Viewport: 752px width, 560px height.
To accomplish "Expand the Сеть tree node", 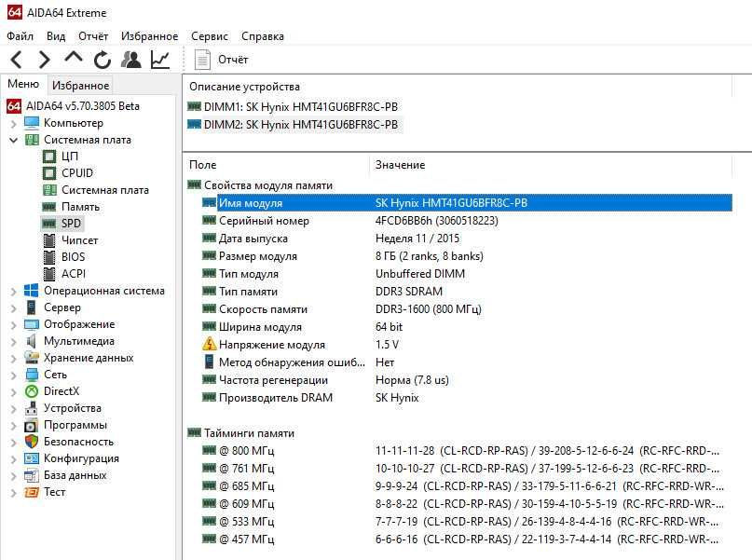I will pos(13,376).
